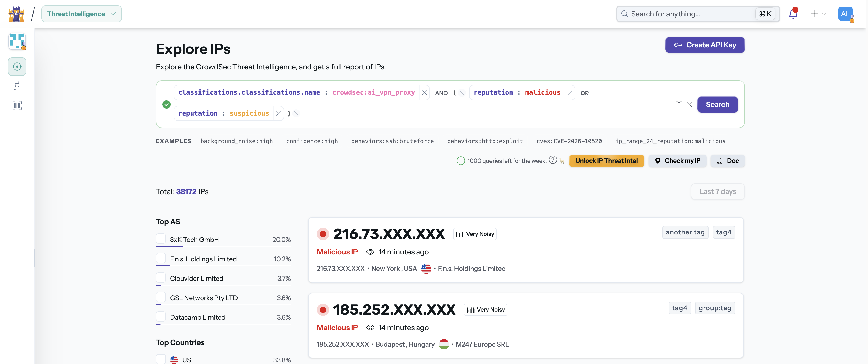
Task: Open the barcode scan sidebar icon
Action: point(17,105)
